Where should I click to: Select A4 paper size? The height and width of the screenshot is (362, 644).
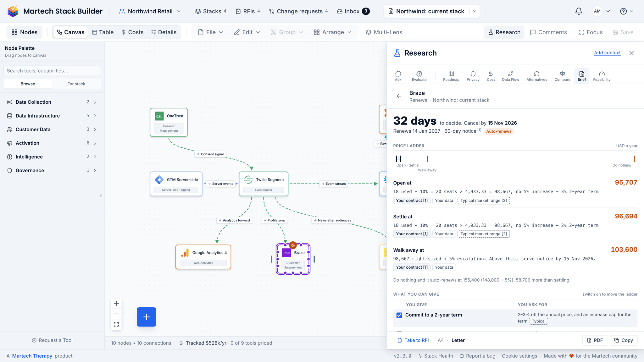[x=441, y=340]
